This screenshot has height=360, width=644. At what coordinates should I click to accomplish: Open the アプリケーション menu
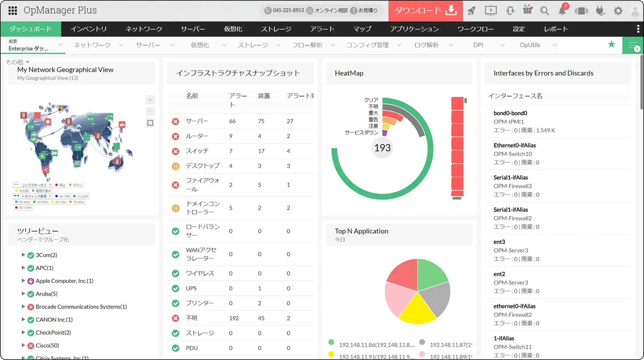point(415,29)
